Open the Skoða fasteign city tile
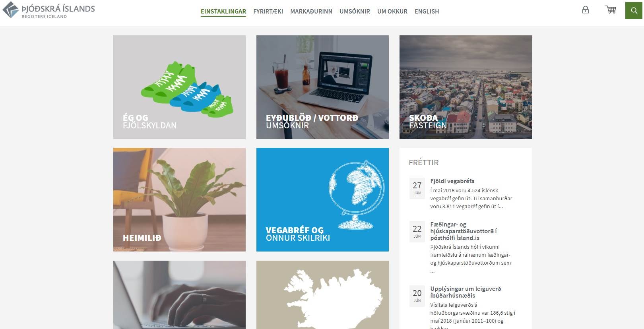 tap(466, 87)
